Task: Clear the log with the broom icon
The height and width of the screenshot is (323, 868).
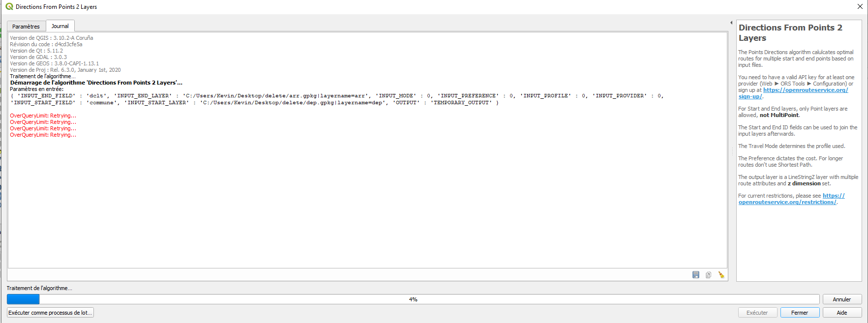Action: (721, 275)
